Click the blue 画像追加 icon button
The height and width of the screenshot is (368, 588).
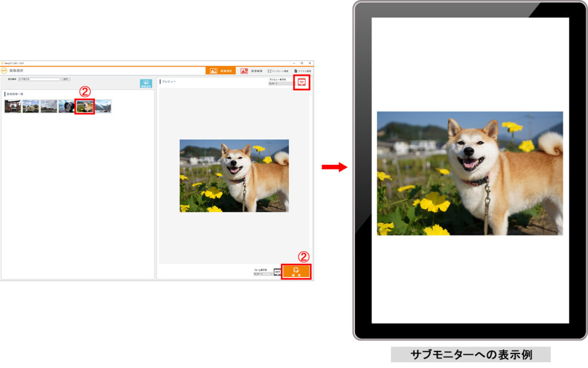click(x=146, y=84)
